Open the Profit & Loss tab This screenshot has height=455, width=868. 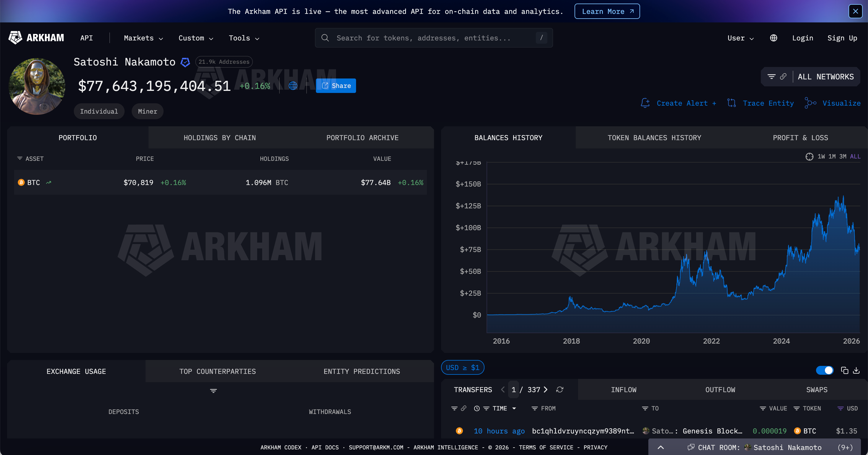pos(800,138)
